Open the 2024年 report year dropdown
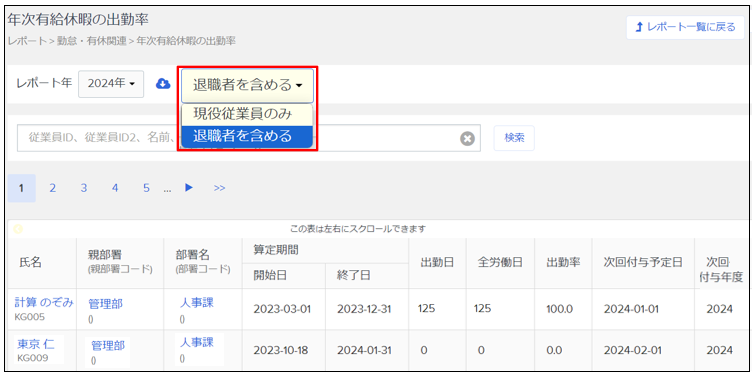Screen dimensions: 752x375 click(111, 83)
